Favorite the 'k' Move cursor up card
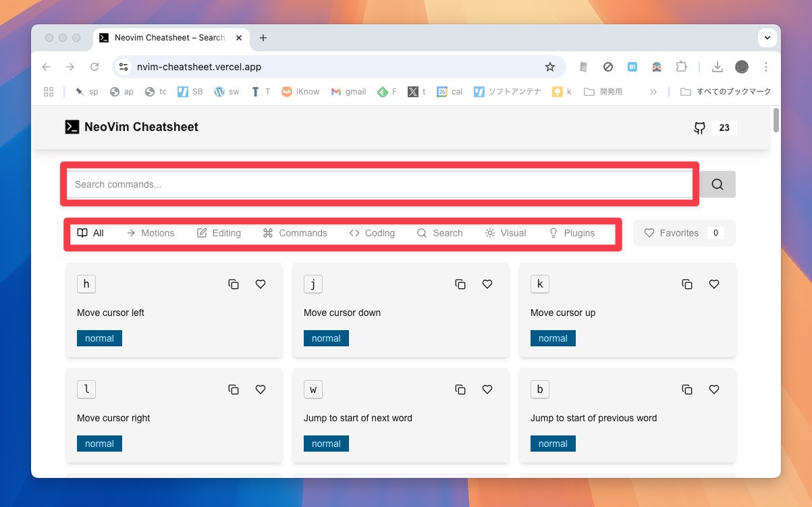 714,284
